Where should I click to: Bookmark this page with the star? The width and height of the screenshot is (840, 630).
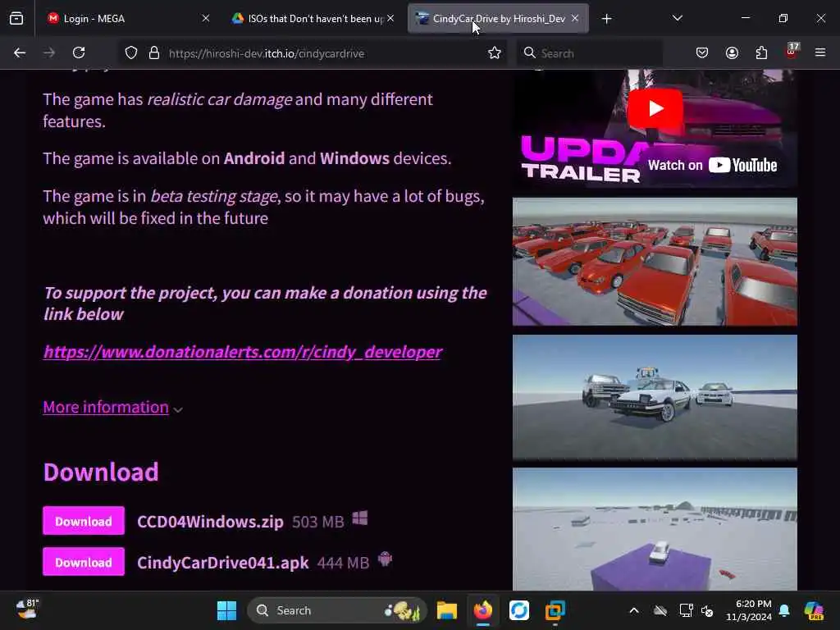click(x=495, y=52)
